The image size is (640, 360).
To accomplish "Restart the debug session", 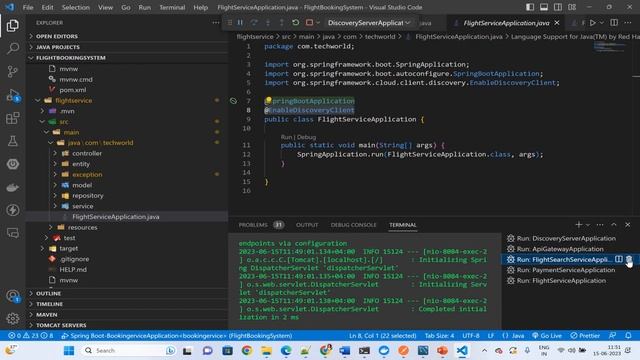I will (x=296, y=23).
